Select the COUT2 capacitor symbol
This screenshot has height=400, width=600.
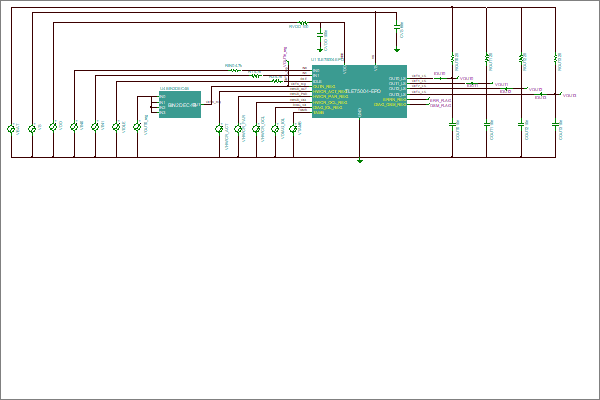click(521, 124)
